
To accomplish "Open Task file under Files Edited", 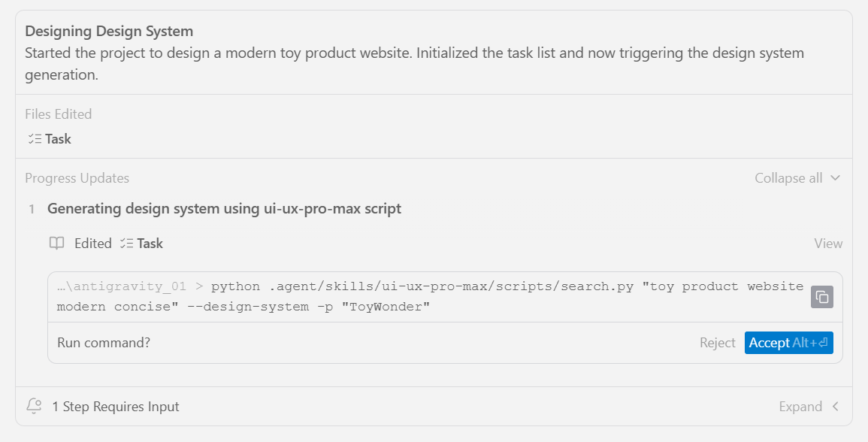I will click(x=58, y=139).
